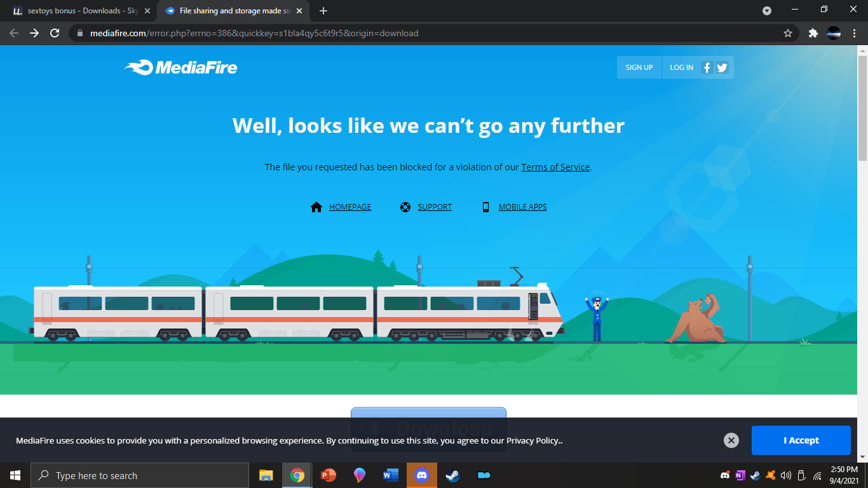Click the house icon beside Homepage
This screenshot has height=488, width=868.
(316, 207)
